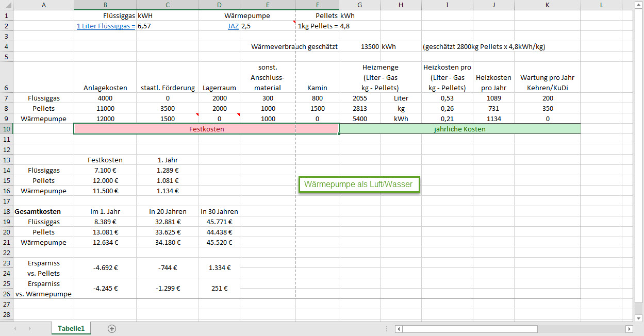Select column D header
Screen dimensions: 644x336
coord(219,5)
